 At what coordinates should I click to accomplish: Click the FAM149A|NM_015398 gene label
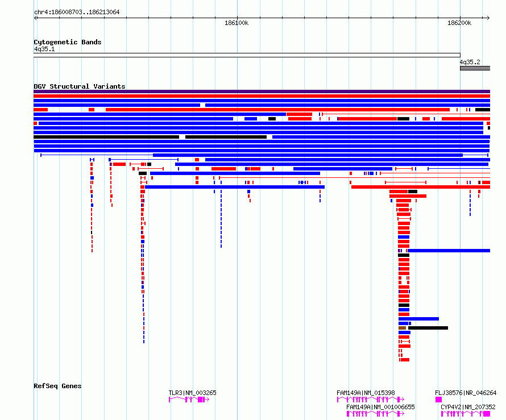click(x=366, y=393)
